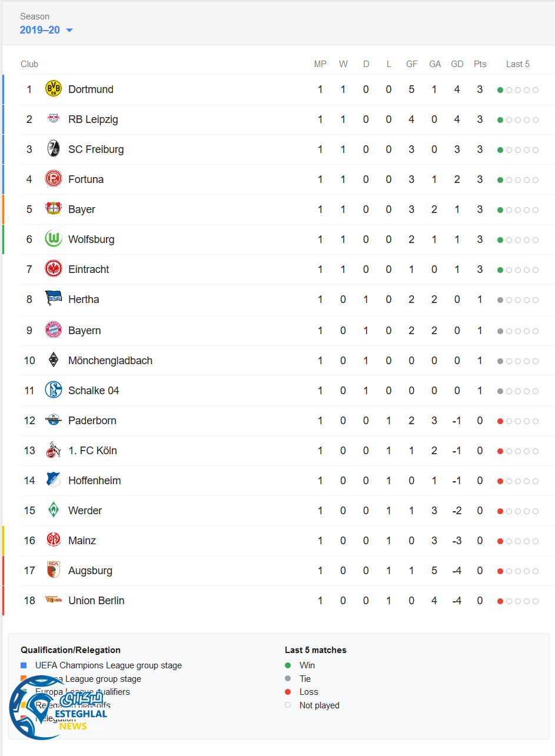555x756 pixels.
Task: Click the 1. FC Köln team name
Action: (92, 451)
